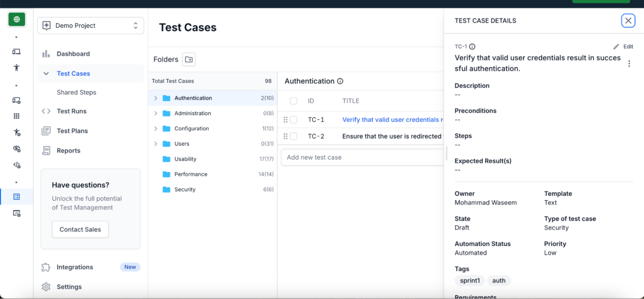The width and height of the screenshot is (644, 299).
Task: Click the three-dot menu in test case details
Action: pyautogui.click(x=629, y=63)
